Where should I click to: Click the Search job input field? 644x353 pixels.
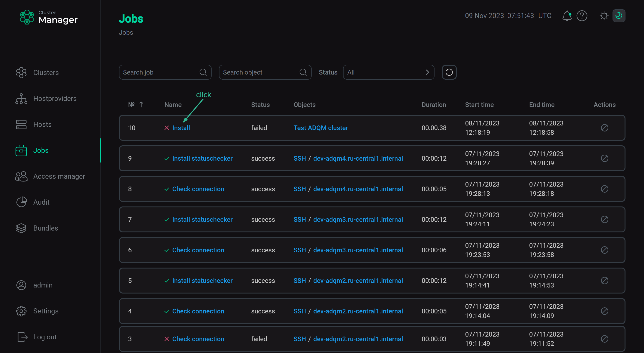pos(165,72)
